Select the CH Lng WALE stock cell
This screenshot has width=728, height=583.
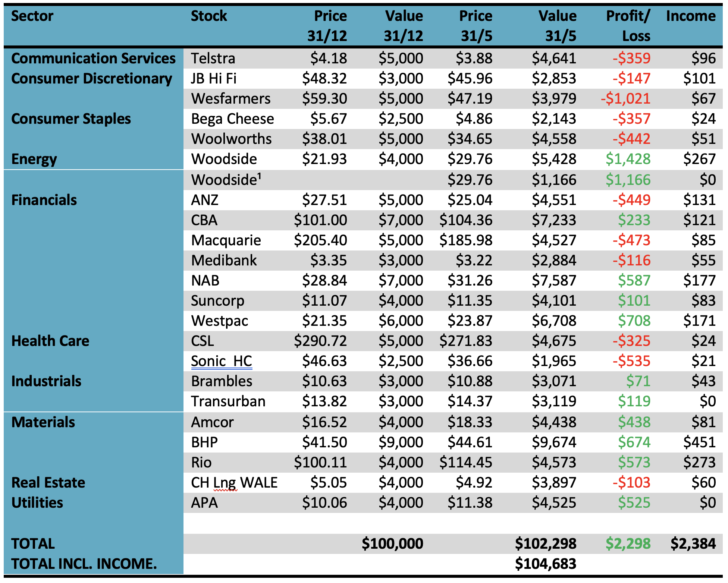(234, 483)
